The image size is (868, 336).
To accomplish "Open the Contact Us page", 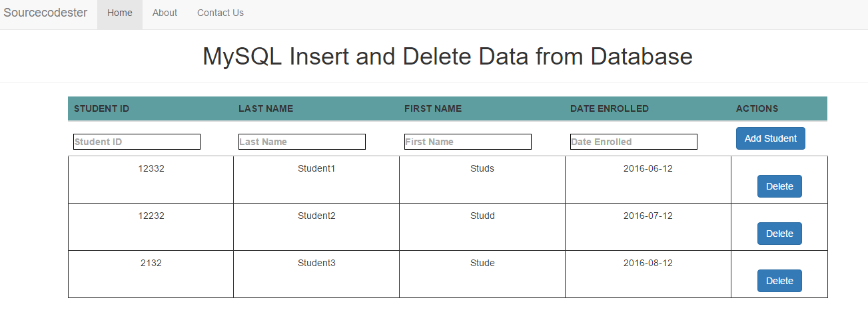I will [220, 13].
